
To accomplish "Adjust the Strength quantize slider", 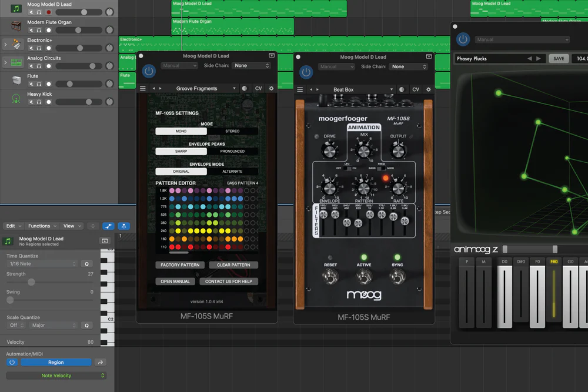I will pyautogui.click(x=30, y=281).
